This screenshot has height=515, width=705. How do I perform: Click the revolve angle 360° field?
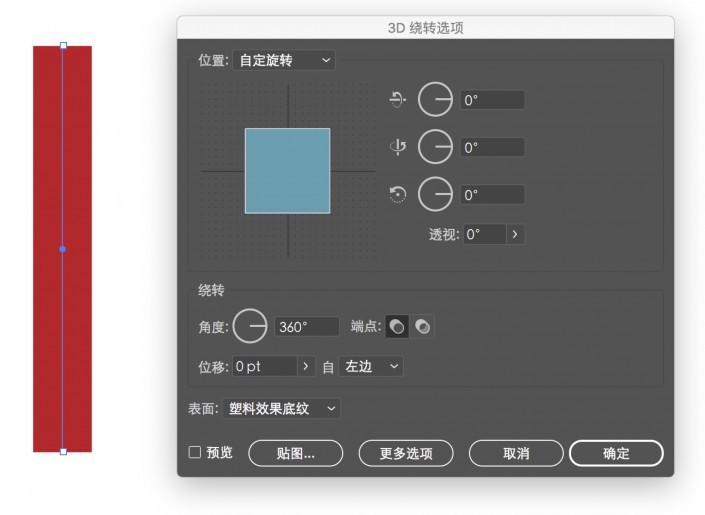pyautogui.click(x=307, y=326)
